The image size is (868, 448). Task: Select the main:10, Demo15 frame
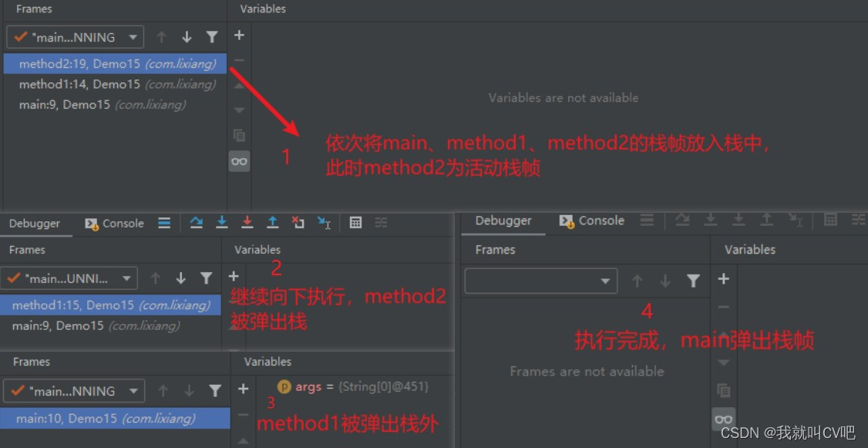pos(115,418)
